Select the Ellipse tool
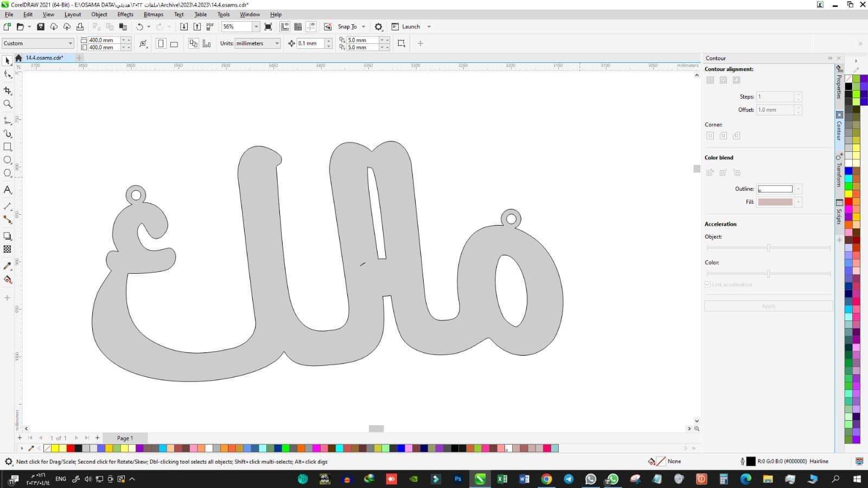The width and height of the screenshot is (868, 488). (8, 160)
